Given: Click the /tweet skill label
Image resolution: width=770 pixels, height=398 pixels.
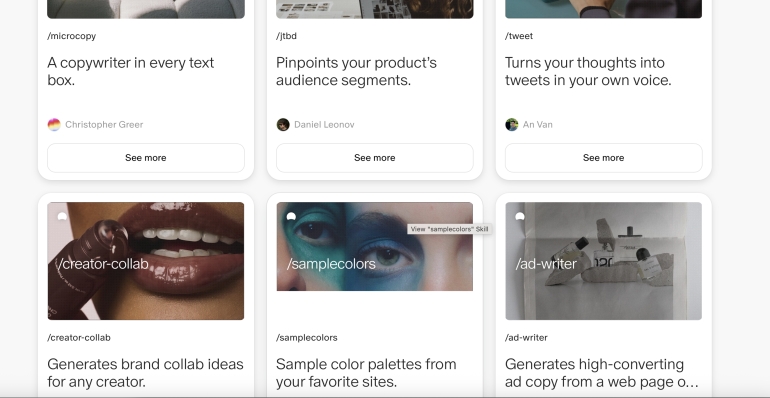Looking at the screenshot, I should tap(519, 36).
